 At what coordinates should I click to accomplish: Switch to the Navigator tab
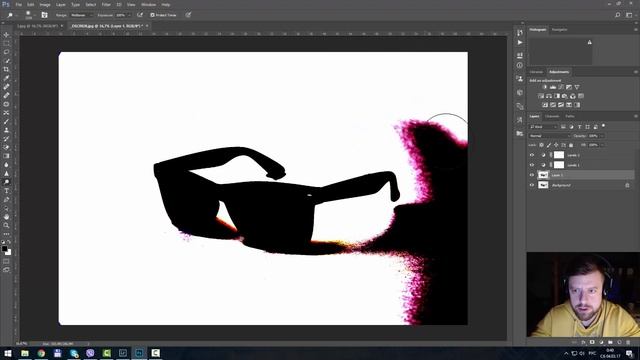559,30
